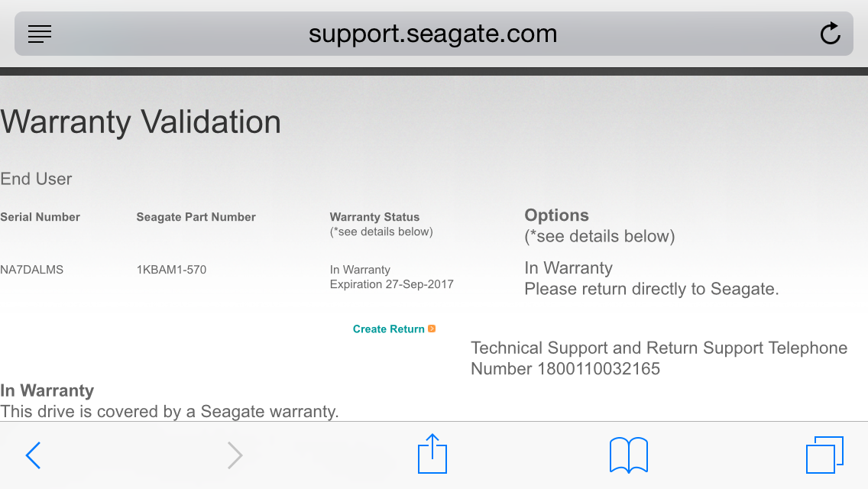This screenshot has height=489, width=868.
Task: Click the serial number NA7DALMS
Action: pos(32,270)
